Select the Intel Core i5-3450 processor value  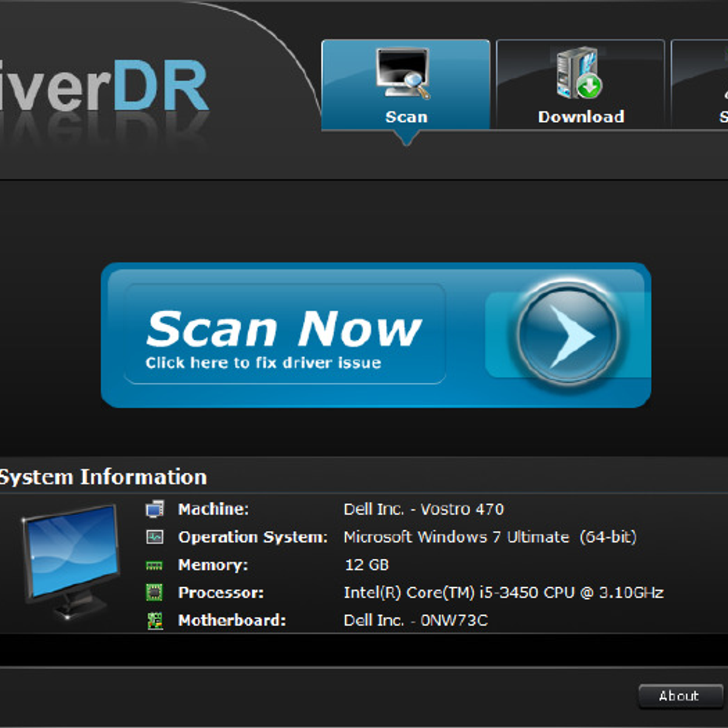point(503,593)
